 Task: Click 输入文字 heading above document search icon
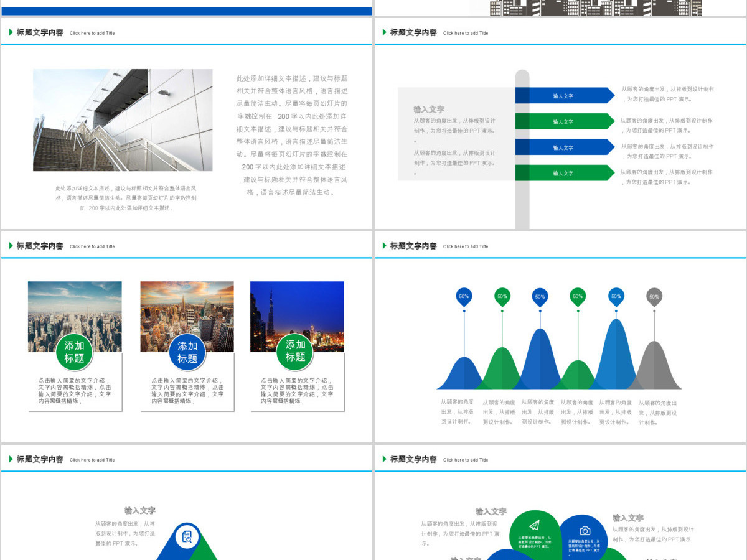tap(140, 510)
